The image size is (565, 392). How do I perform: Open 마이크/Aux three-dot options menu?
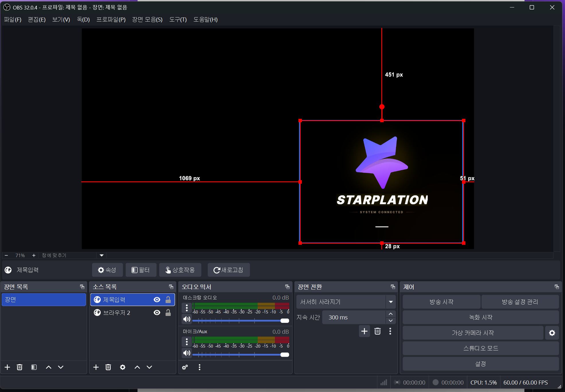(x=187, y=342)
